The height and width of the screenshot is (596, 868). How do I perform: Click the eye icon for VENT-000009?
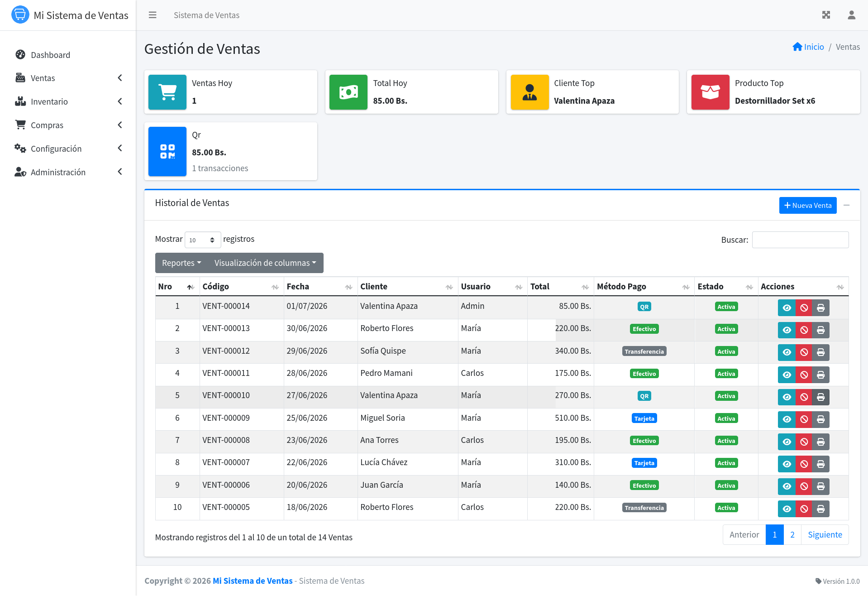coord(787,419)
